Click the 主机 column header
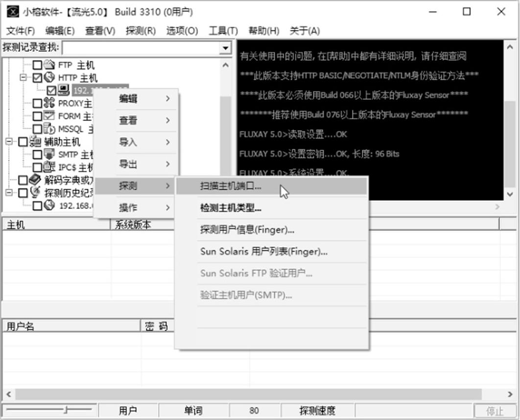Image resolution: width=520 pixels, height=420 pixels. (x=56, y=225)
